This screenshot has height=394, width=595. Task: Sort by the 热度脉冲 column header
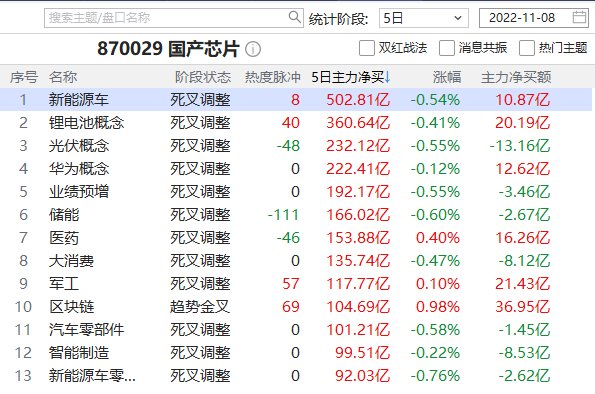pyautogui.click(x=272, y=77)
